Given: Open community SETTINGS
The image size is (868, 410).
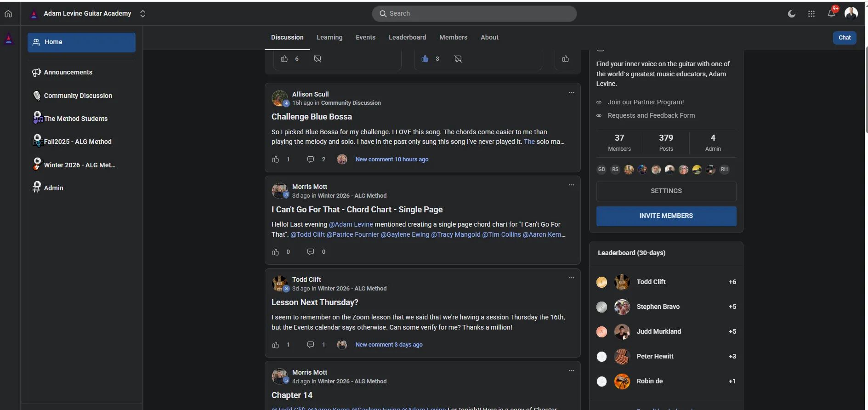Looking at the screenshot, I should point(666,191).
